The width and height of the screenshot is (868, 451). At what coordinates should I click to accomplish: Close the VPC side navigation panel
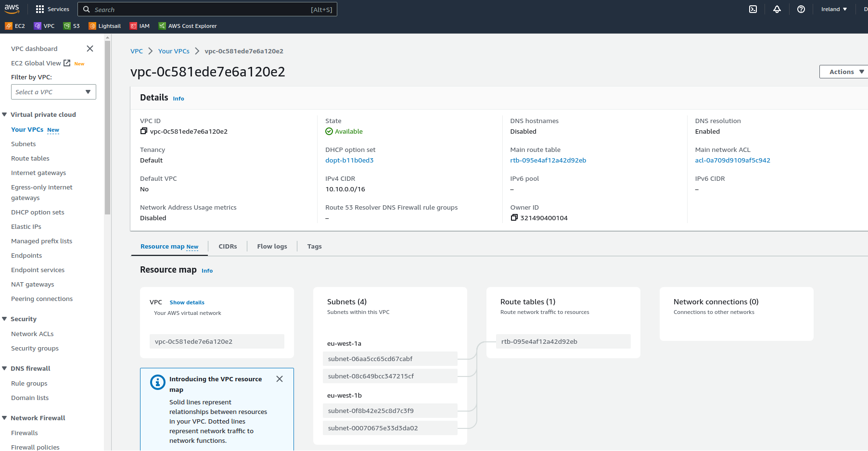pyautogui.click(x=90, y=49)
